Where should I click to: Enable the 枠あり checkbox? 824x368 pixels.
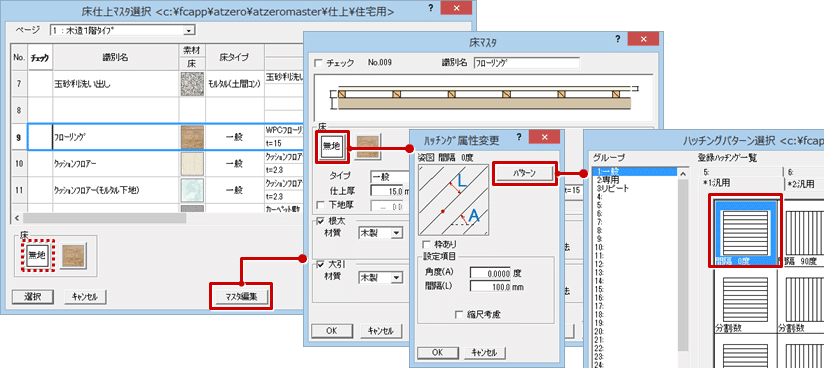click(426, 244)
